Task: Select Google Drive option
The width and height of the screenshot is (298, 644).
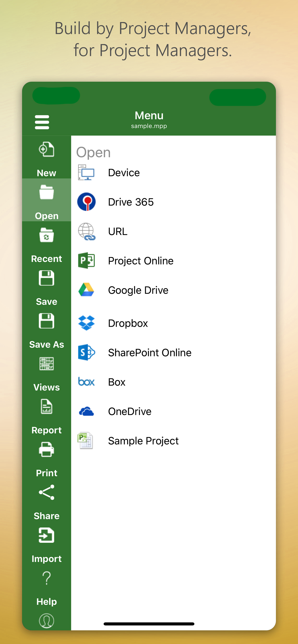Action: pos(138,290)
